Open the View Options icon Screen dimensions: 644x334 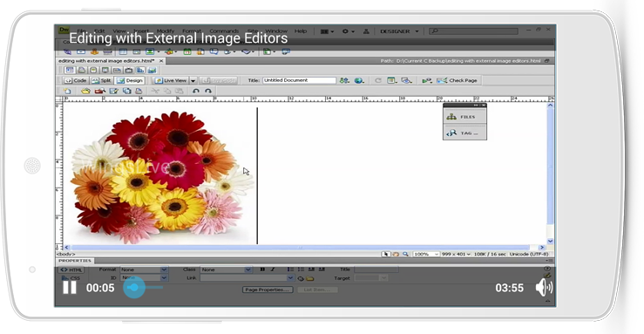(x=392, y=80)
